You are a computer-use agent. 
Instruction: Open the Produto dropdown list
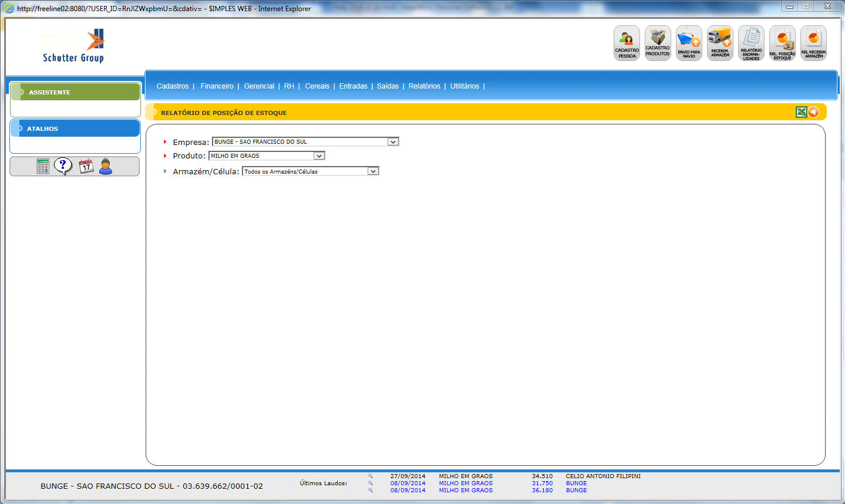[319, 156]
